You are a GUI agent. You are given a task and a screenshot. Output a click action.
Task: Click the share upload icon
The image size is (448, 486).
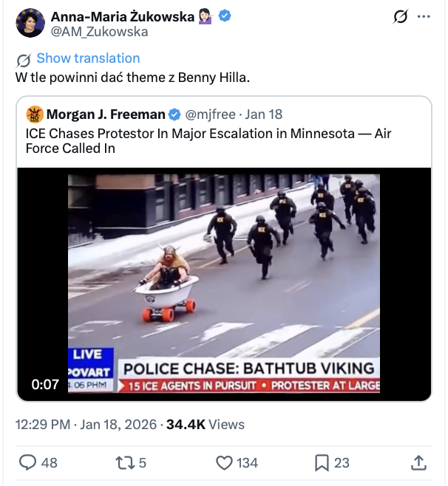(x=418, y=462)
